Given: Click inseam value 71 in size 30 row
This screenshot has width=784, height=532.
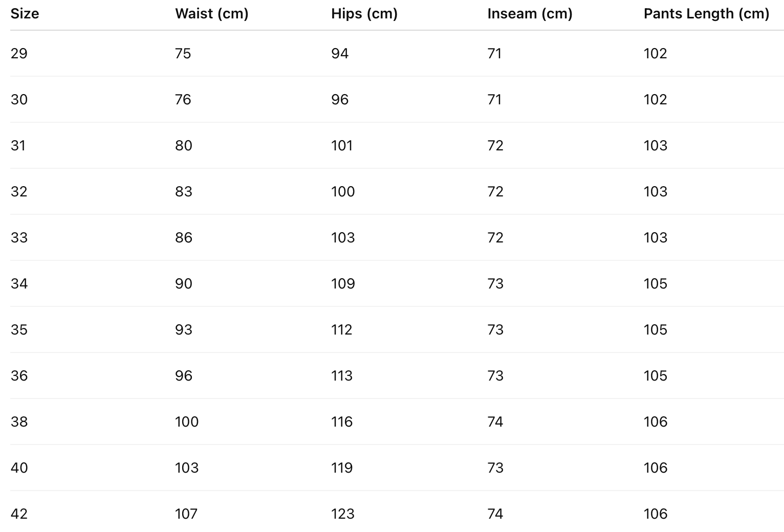Looking at the screenshot, I should (x=494, y=100).
